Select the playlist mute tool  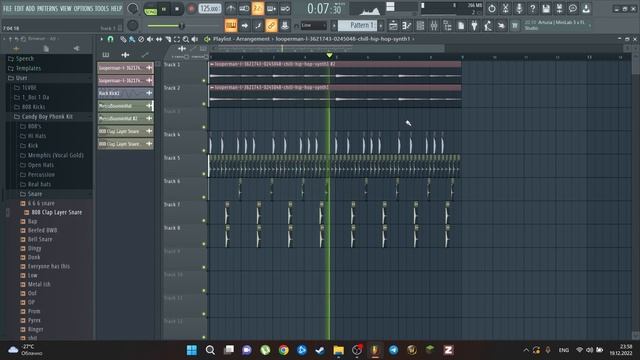click(150, 39)
